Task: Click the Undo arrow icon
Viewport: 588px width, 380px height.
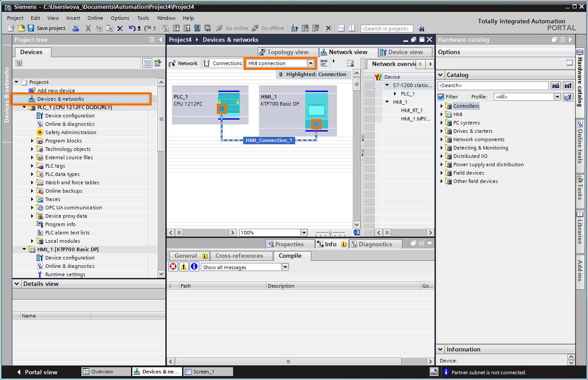Action: click(132, 28)
